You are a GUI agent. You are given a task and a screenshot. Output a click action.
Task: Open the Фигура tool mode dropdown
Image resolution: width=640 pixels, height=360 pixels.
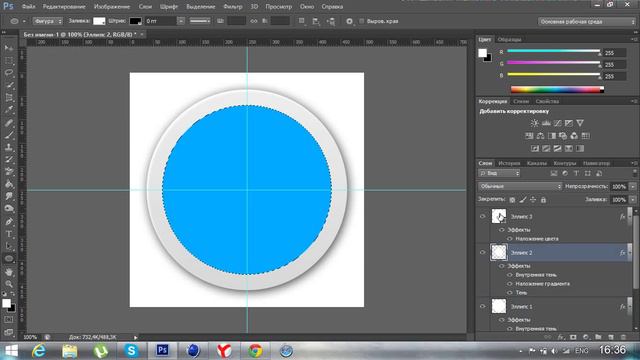tap(48, 21)
